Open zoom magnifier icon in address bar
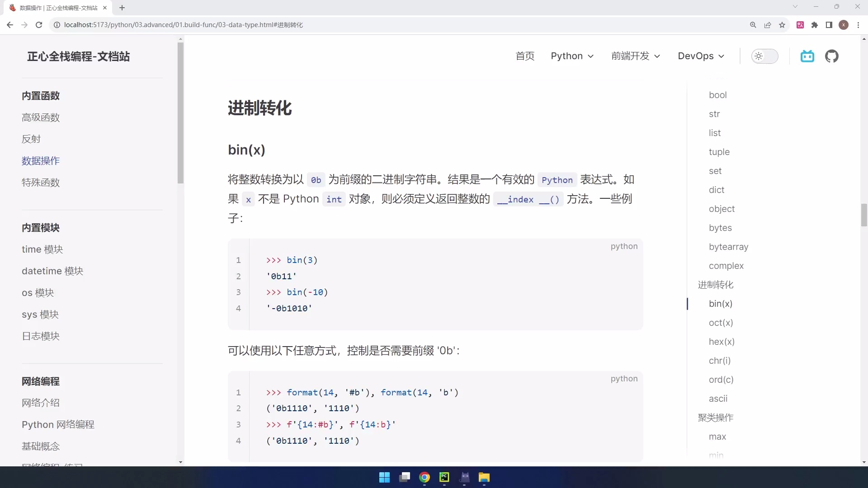868x488 pixels. (x=753, y=25)
